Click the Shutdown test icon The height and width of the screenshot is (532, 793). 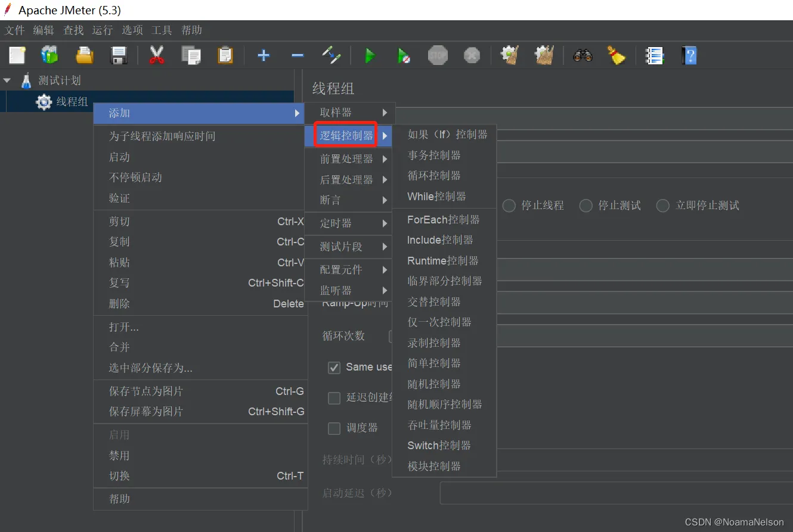[x=472, y=55]
